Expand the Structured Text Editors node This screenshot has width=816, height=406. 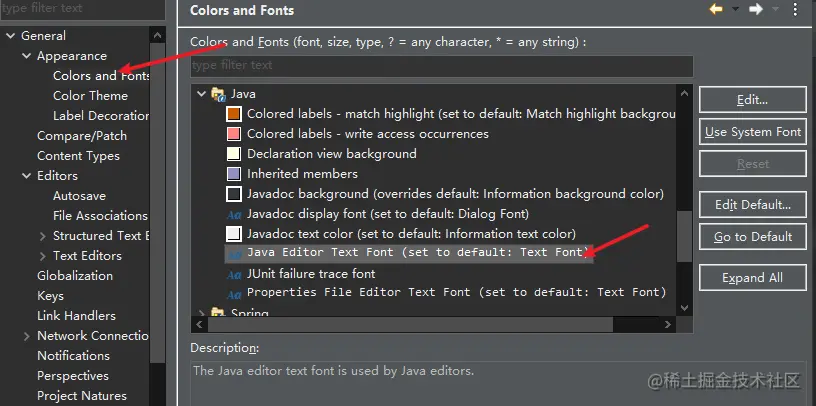tap(43, 236)
